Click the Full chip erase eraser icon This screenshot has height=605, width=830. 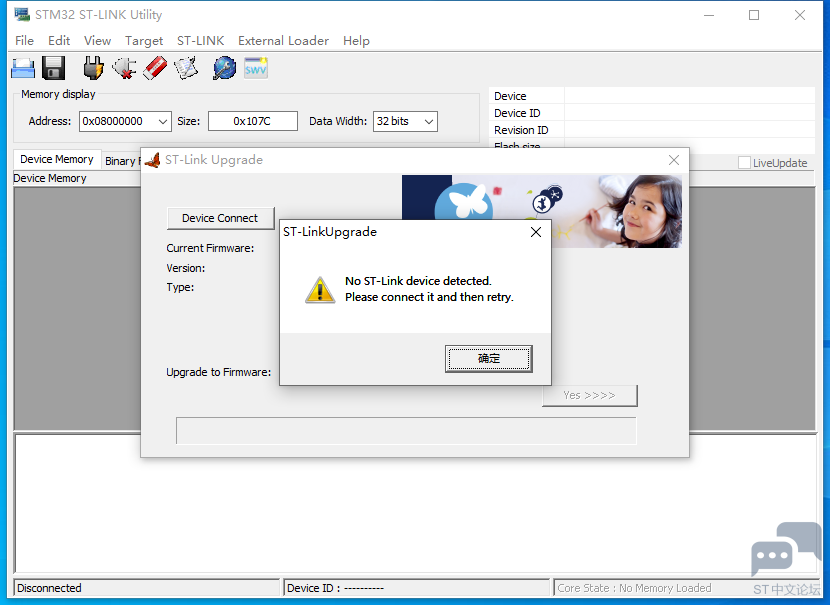pyautogui.click(x=155, y=68)
